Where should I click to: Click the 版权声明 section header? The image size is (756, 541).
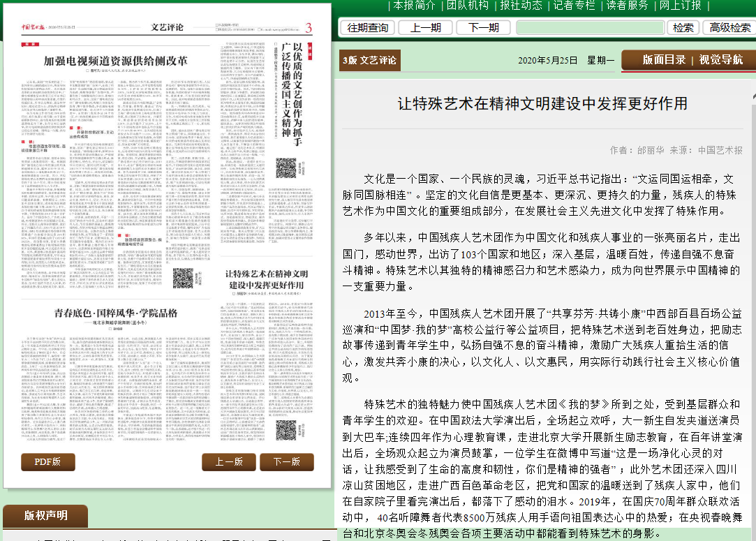(46, 516)
